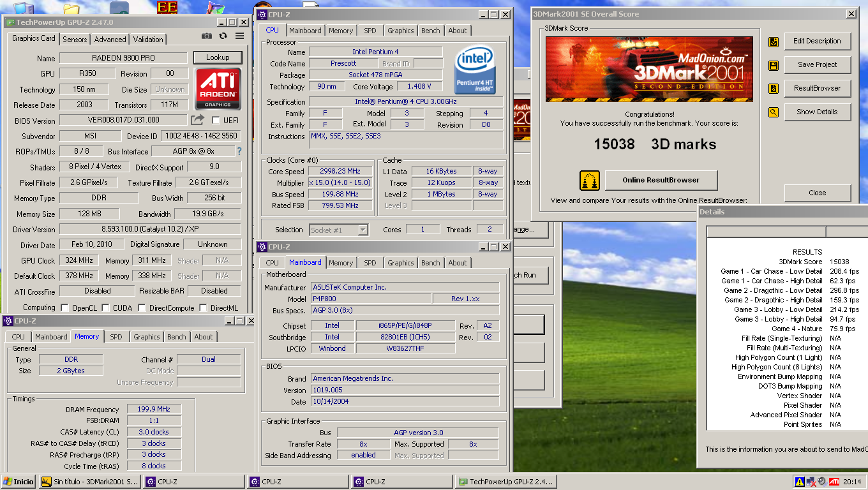Open Mainboard tab in top CPU-Z window
The image size is (868, 490).
click(x=305, y=31)
